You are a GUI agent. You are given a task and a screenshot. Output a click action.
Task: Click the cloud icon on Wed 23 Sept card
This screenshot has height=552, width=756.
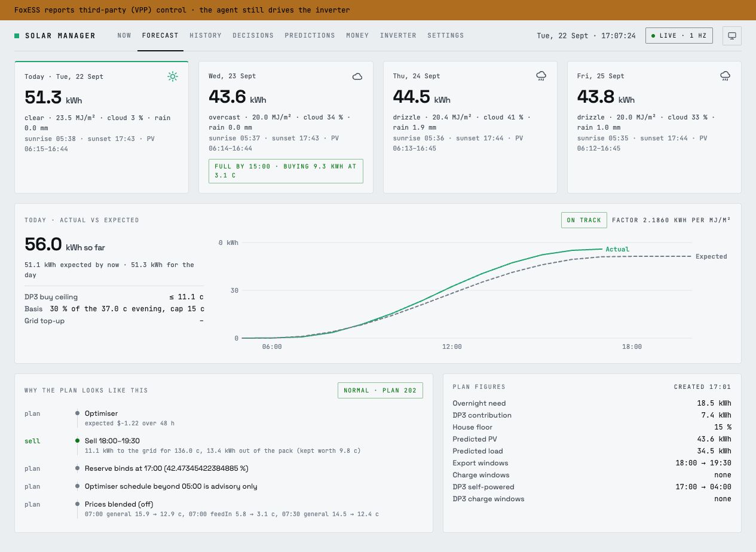[x=357, y=76]
